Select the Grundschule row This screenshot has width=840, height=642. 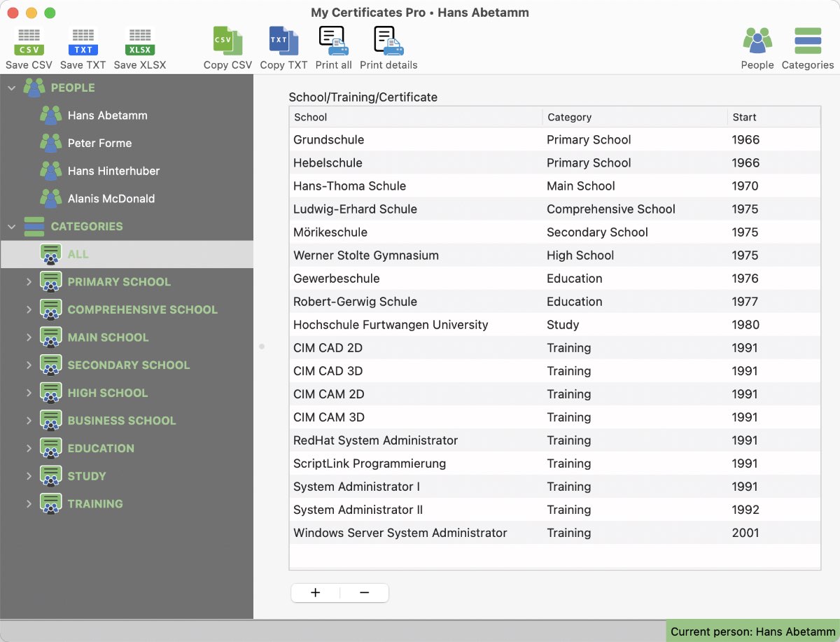554,139
